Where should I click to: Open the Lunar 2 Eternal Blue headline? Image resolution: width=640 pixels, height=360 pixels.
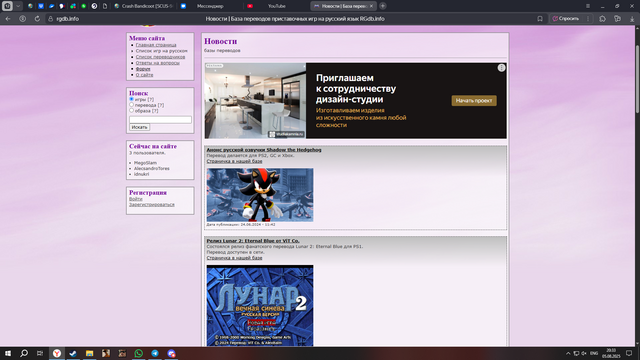pos(253,241)
